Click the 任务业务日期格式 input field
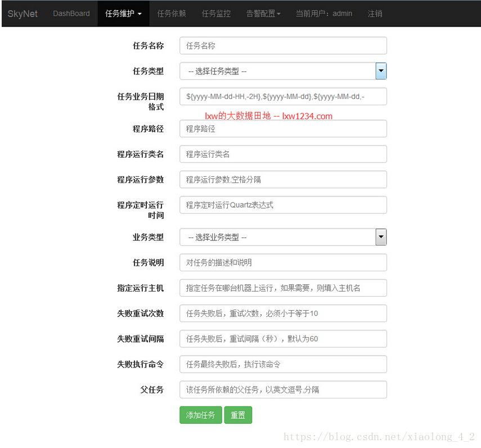The height and width of the screenshot is (448, 481). (283, 97)
